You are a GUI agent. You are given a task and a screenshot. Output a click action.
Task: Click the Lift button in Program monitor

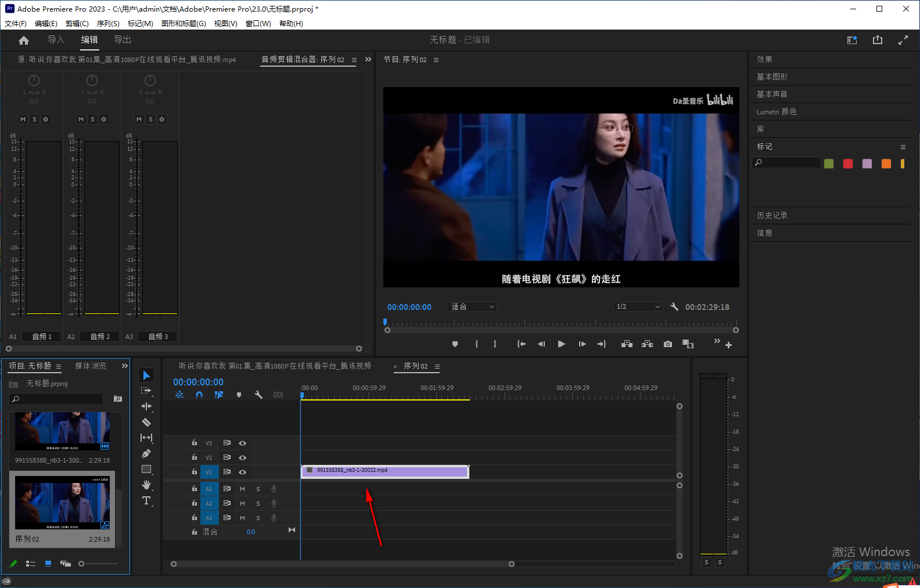click(627, 344)
